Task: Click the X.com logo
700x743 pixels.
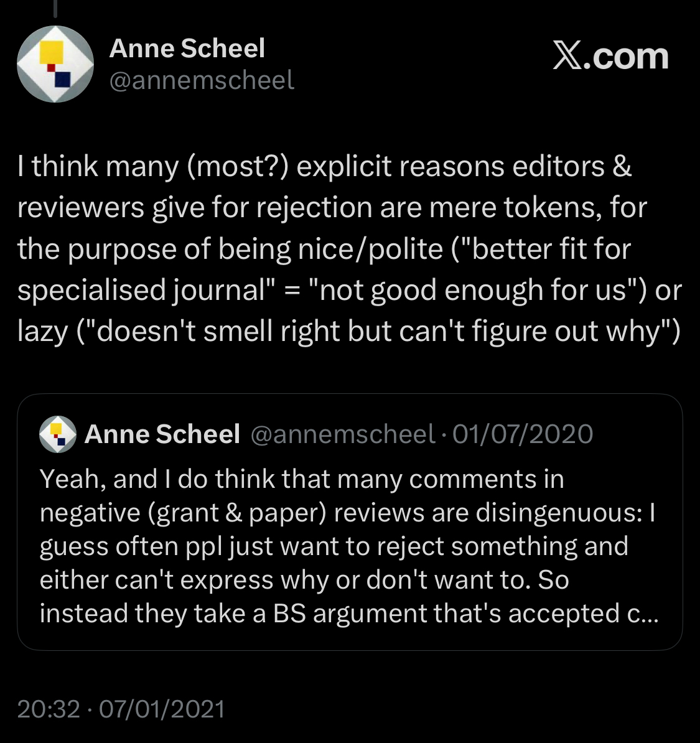Action: pos(610,57)
